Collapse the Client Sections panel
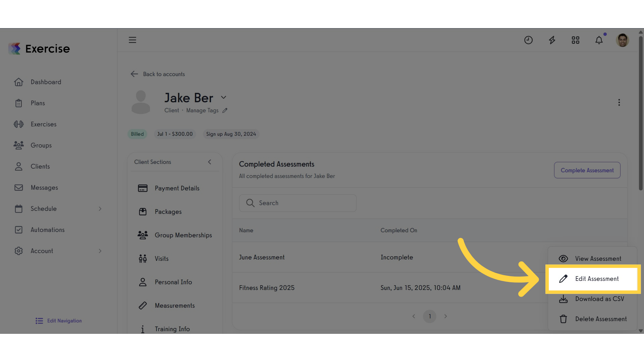This screenshot has height=362, width=644. (x=210, y=162)
